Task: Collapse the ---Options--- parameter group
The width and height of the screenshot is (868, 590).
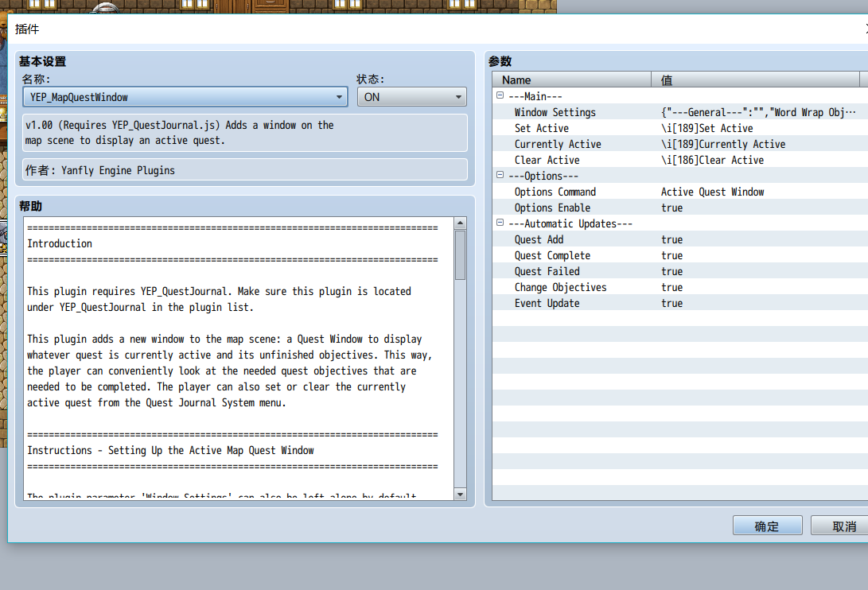Action: 500,176
